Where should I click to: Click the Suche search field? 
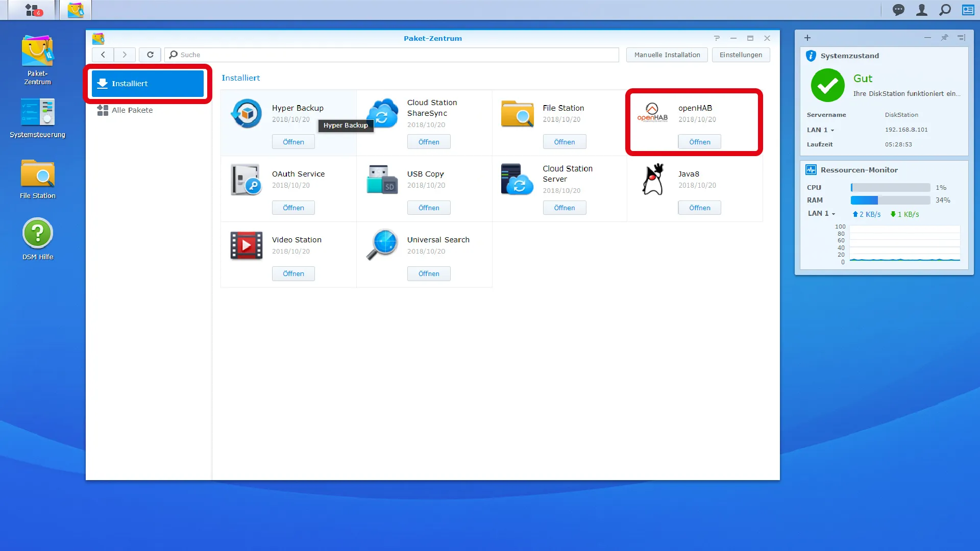coord(392,55)
